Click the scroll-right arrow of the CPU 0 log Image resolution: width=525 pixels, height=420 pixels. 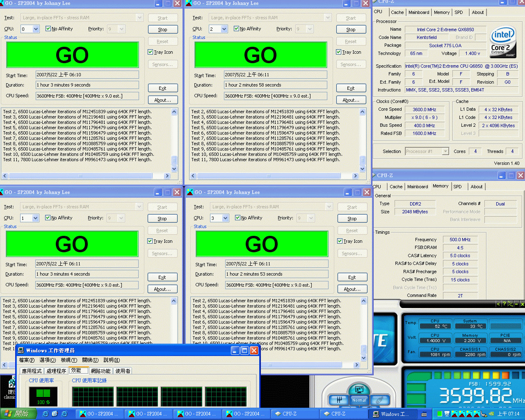click(x=167, y=176)
